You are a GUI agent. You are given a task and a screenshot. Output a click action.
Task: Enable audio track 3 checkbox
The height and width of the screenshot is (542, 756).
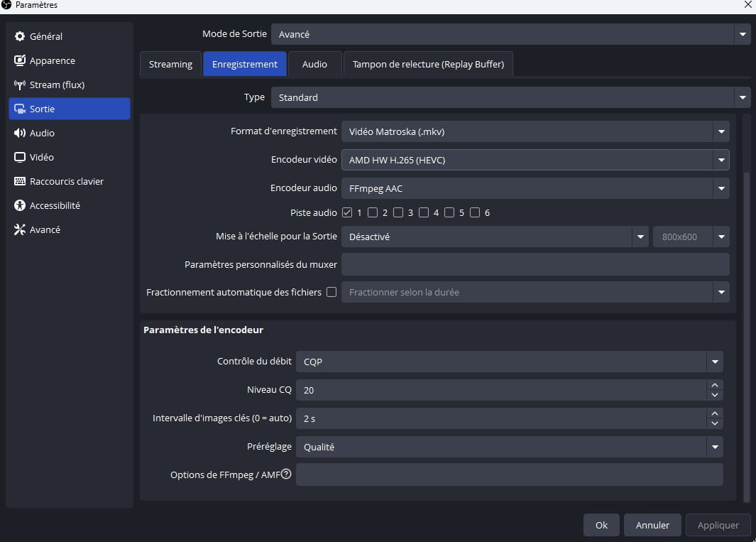point(398,212)
